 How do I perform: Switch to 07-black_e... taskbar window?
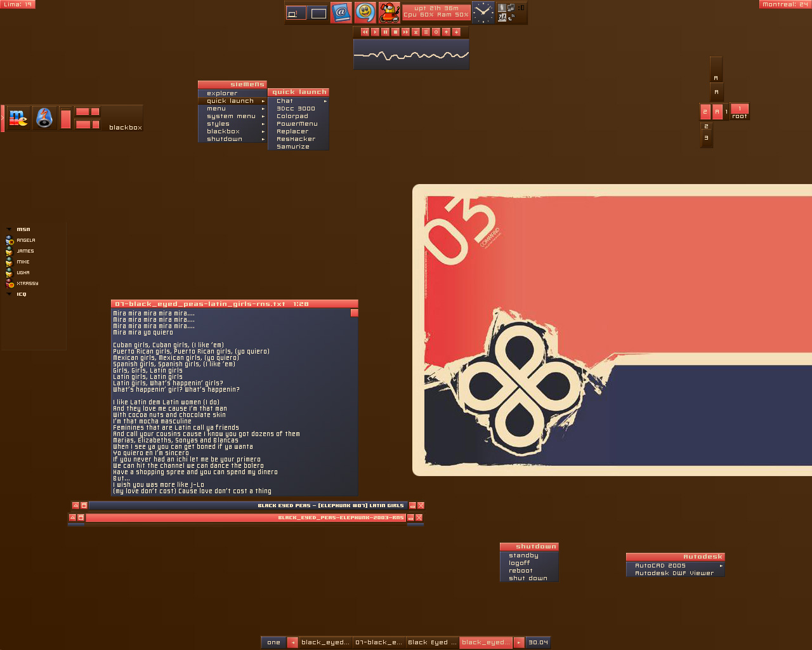tap(379, 642)
